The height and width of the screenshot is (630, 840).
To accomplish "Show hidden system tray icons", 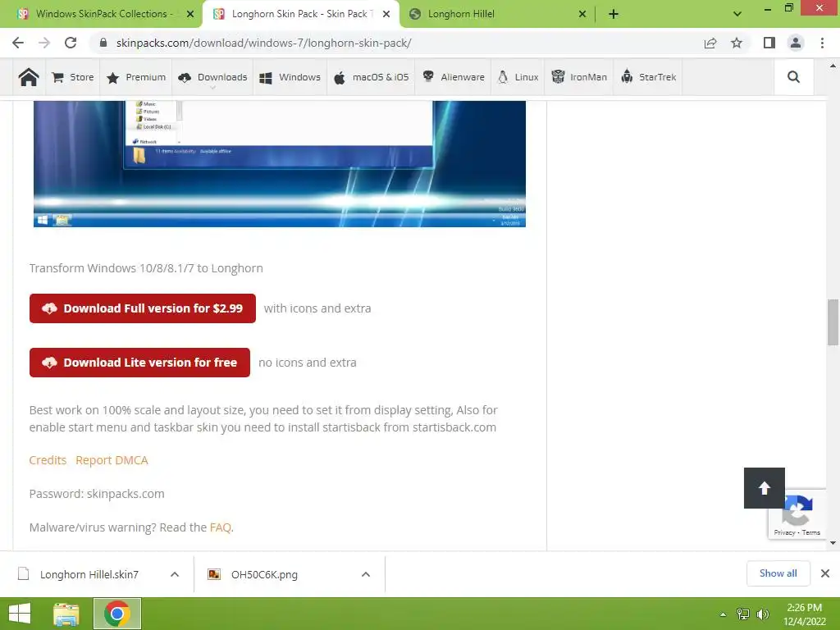I will [724, 614].
